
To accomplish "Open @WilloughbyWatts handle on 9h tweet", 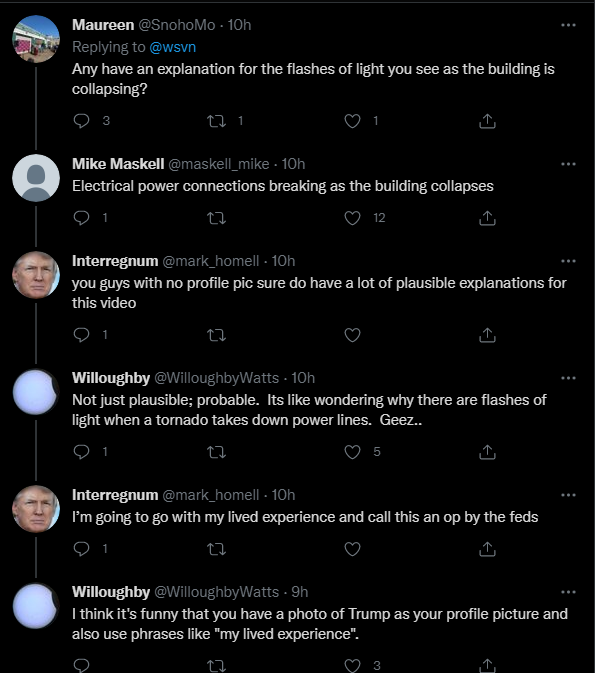I will click(x=216, y=592).
